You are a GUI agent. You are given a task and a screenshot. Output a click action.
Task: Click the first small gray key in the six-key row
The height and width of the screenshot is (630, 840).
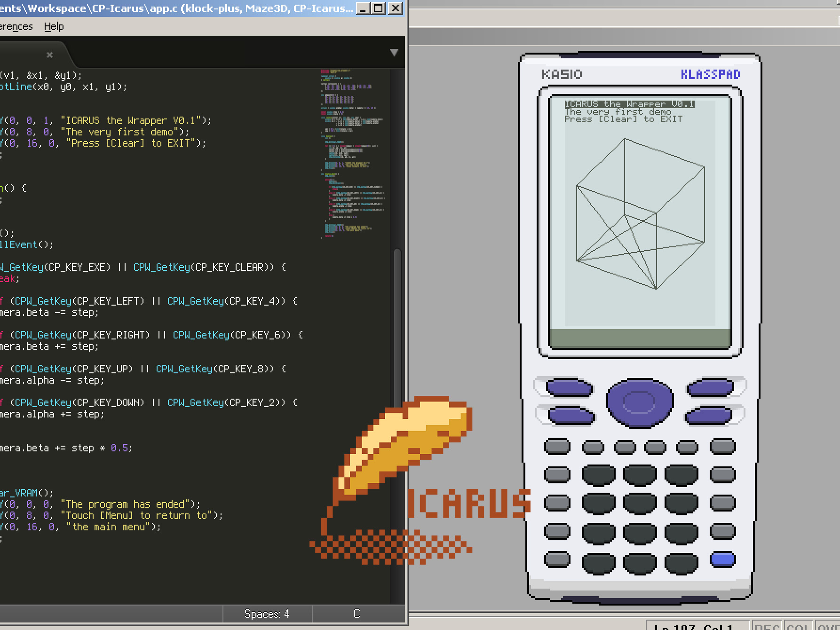point(557,446)
